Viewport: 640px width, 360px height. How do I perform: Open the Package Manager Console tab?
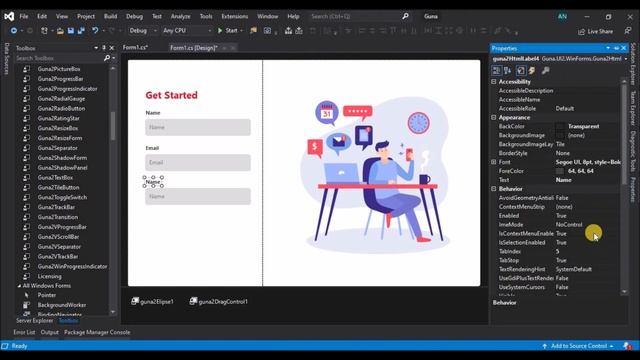coord(97,332)
